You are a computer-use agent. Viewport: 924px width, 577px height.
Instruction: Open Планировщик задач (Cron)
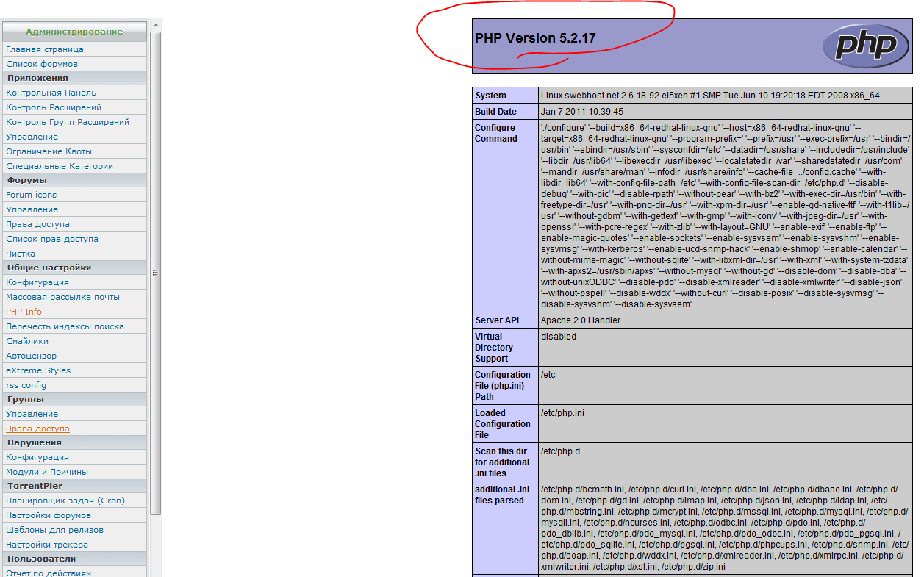point(65,501)
